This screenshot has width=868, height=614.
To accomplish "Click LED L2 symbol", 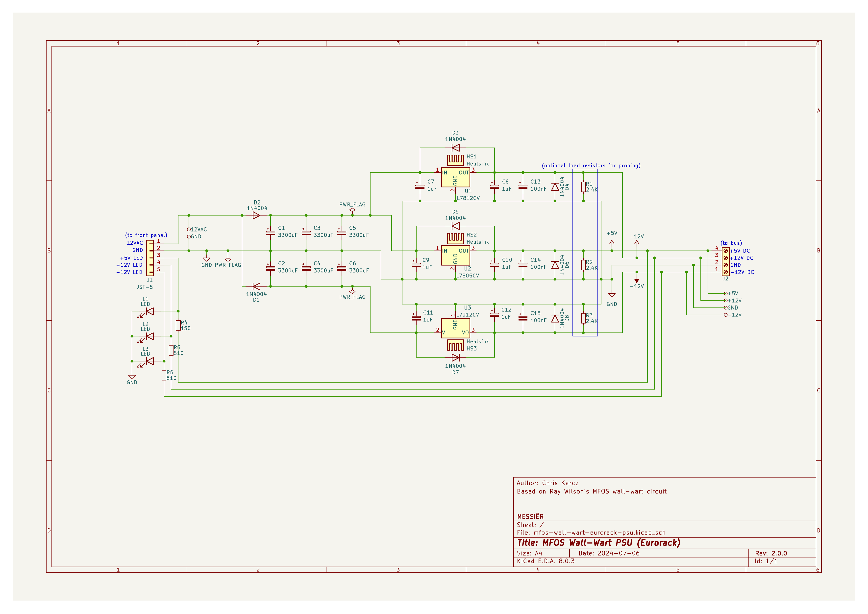I will [x=150, y=336].
